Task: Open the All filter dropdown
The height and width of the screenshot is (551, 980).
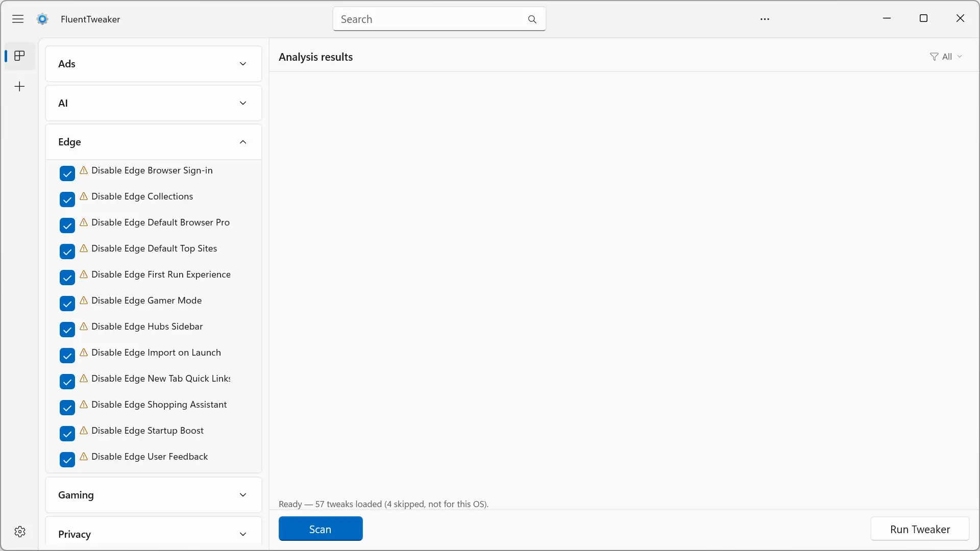Action: click(x=946, y=57)
